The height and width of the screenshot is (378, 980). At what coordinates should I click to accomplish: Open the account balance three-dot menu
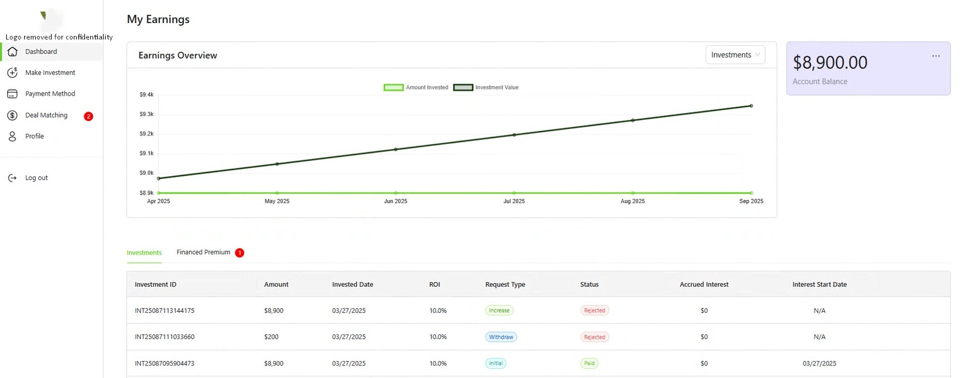click(935, 56)
